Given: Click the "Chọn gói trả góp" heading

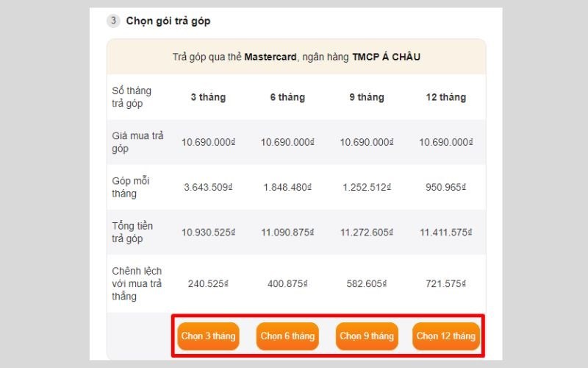Looking at the screenshot, I should point(168,21).
